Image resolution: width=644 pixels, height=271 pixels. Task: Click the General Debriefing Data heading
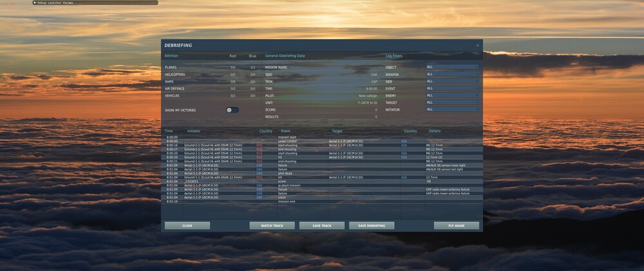285,56
